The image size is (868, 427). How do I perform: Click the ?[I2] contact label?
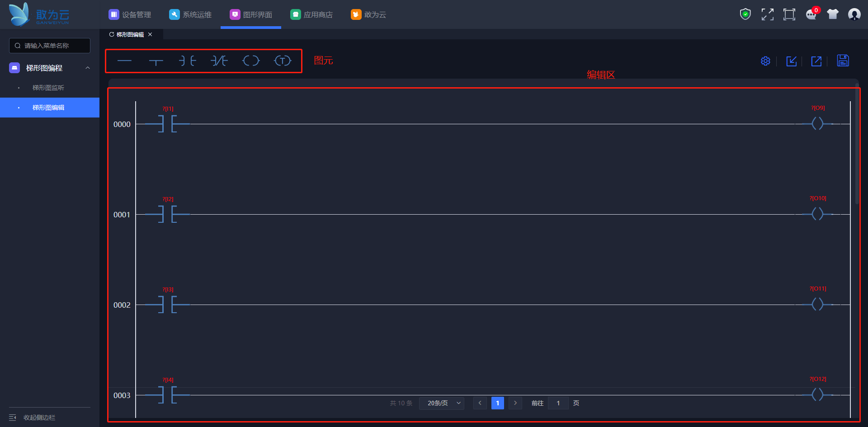coord(168,199)
